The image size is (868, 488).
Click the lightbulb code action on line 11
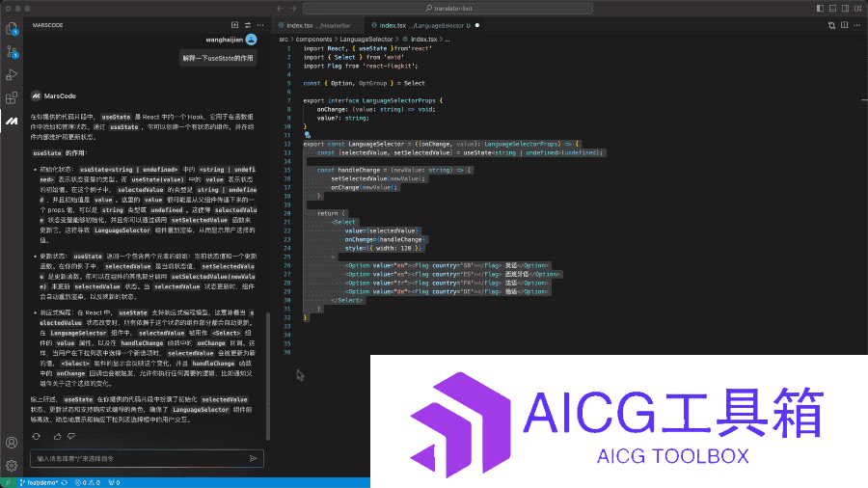coord(308,135)
